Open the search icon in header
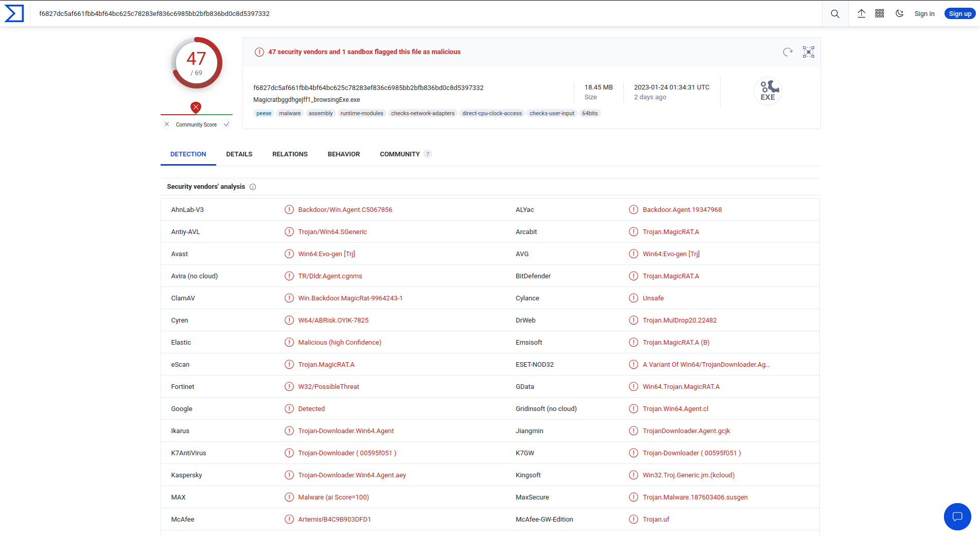Screen dimensions: 980x536 pyautogui.click(x=835, y=14)
